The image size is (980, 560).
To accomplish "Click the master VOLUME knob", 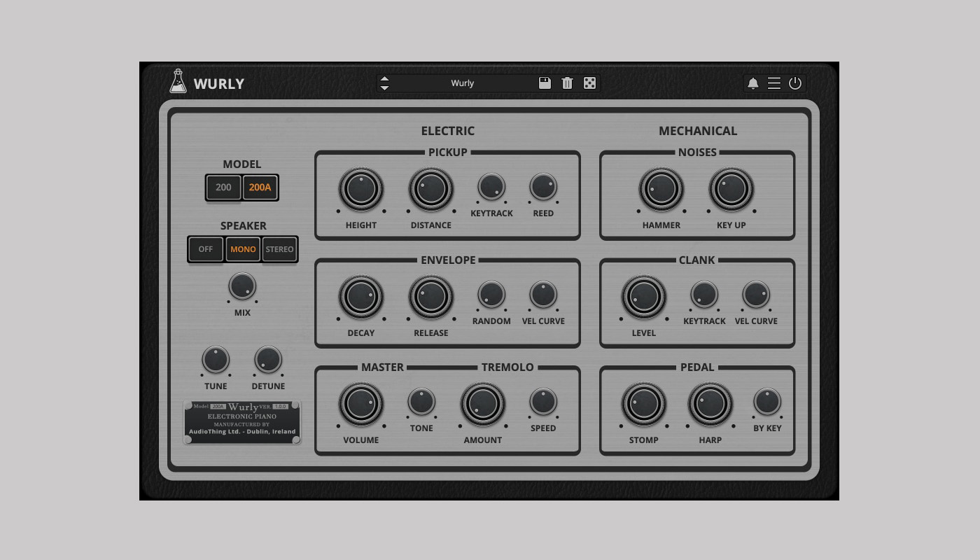I will [x=361, y=404].
